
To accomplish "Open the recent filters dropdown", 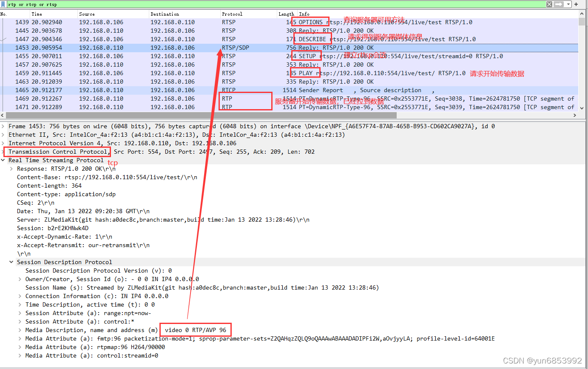I will [x=568, y=4].
